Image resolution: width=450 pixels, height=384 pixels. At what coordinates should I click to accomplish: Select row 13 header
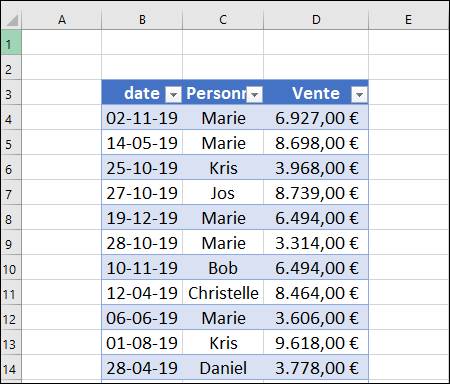pos(11,342)
